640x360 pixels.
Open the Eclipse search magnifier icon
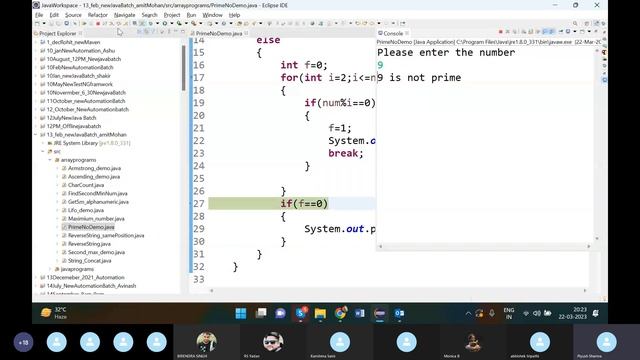tap(575, 24)
